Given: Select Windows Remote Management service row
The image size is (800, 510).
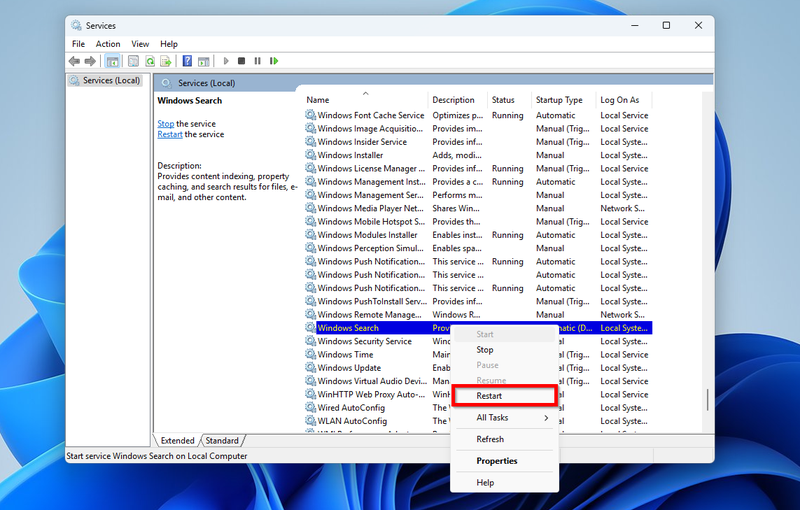Looking at the screenshot, I should [x=478, y=314].
